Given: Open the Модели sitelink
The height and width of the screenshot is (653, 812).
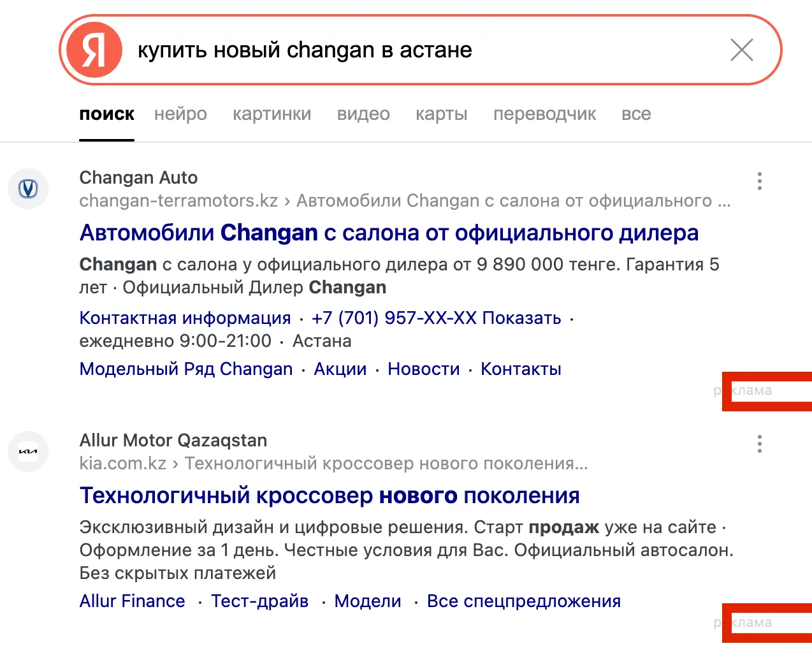Looking at the screenshot, I should point(368,601).
